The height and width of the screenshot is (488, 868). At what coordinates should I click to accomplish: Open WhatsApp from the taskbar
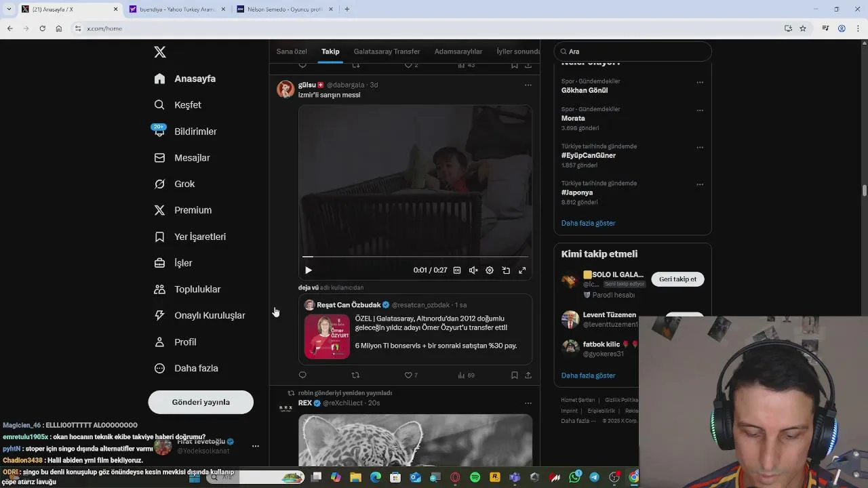(575, 478)
